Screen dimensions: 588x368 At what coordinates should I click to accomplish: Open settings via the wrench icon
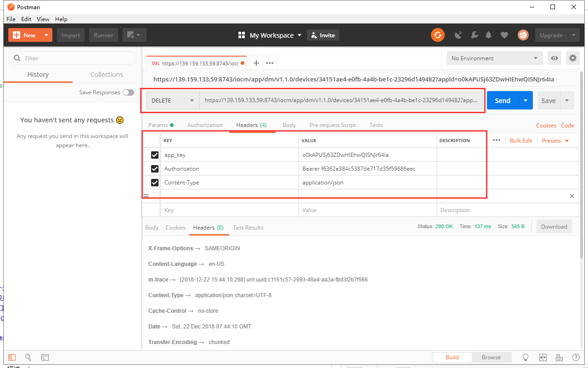(x=475, y=35)
